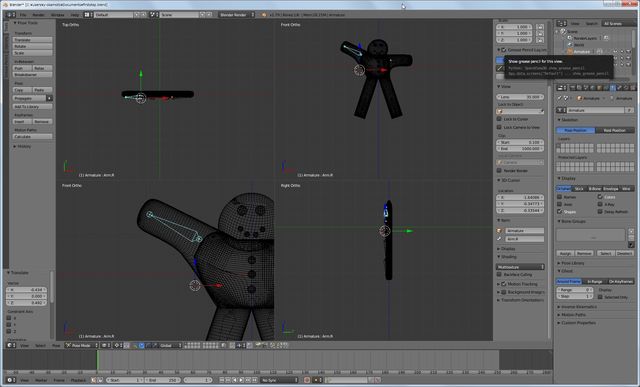Toggle the Grease Pencil Layers checkbox
The width and height of the screenshot is (640, 387).
pyautogui.click(x=503, y=50)
